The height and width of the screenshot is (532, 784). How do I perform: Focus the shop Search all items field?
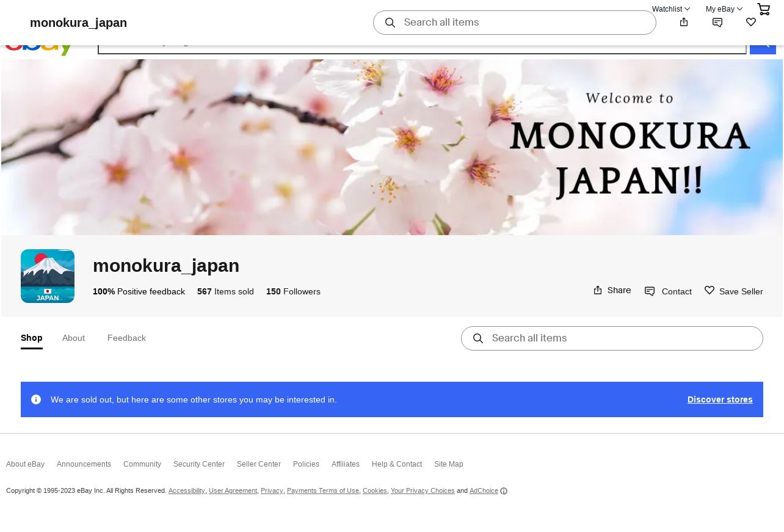(x=612, y=338)
